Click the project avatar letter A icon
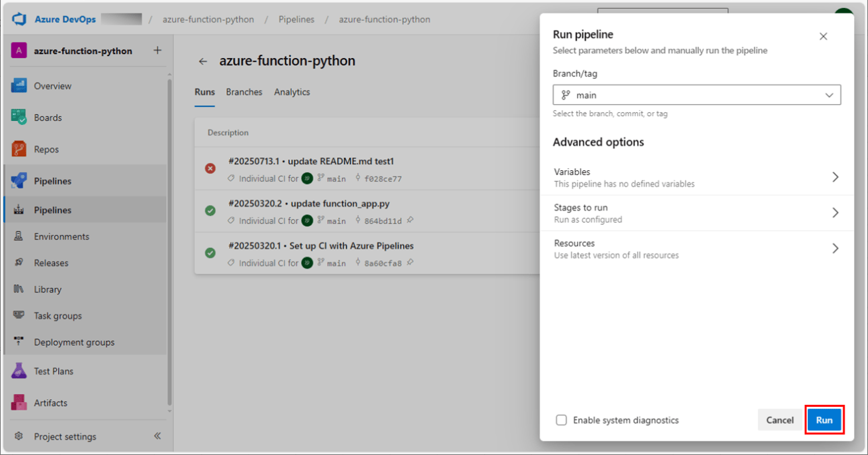This screenshot has height=455, width=868. [x=19, y=51]
